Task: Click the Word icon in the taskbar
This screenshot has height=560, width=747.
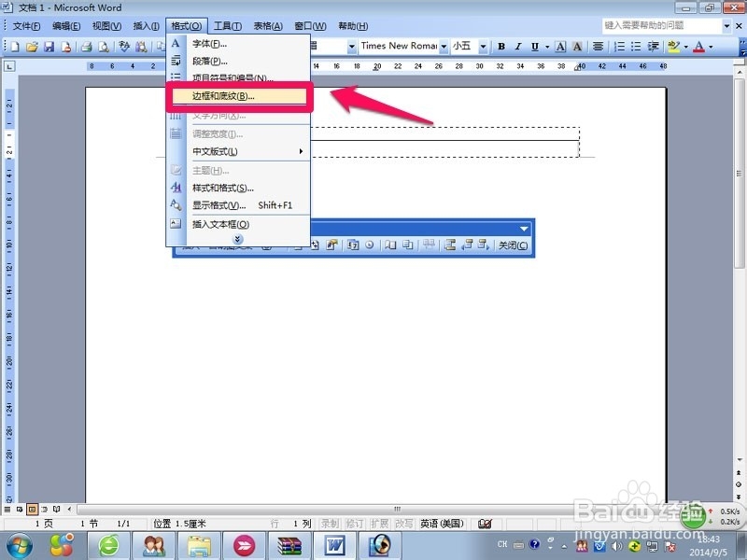Action: [335, 546]
